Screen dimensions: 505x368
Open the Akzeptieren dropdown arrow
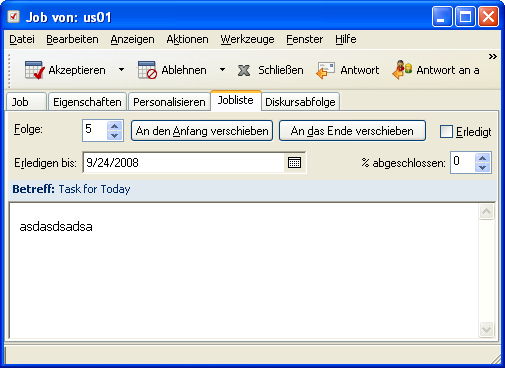tap(122, 70)
